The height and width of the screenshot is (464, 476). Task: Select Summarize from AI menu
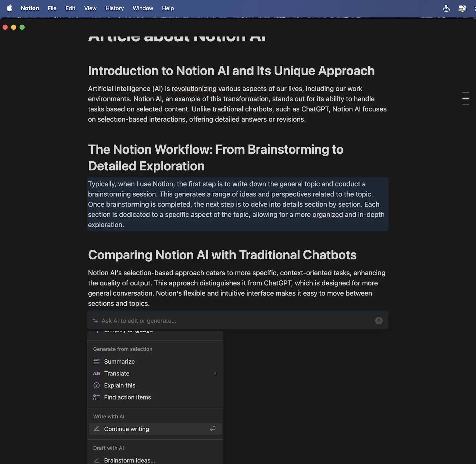pyautogui.click(x=155, y=362)
